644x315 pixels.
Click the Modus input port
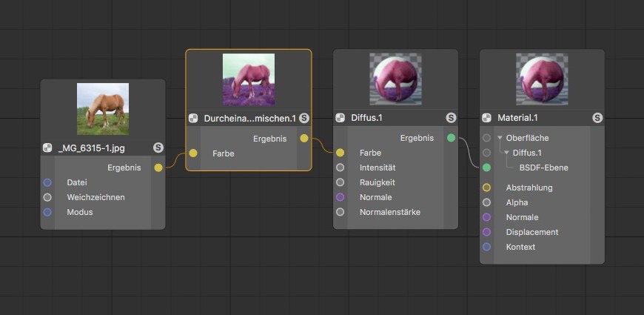pos(47,212)
